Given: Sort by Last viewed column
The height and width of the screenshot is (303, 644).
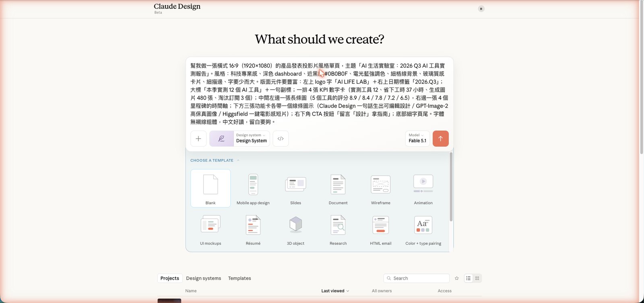Looking at the screenshot, I should (x=335, y=291).
